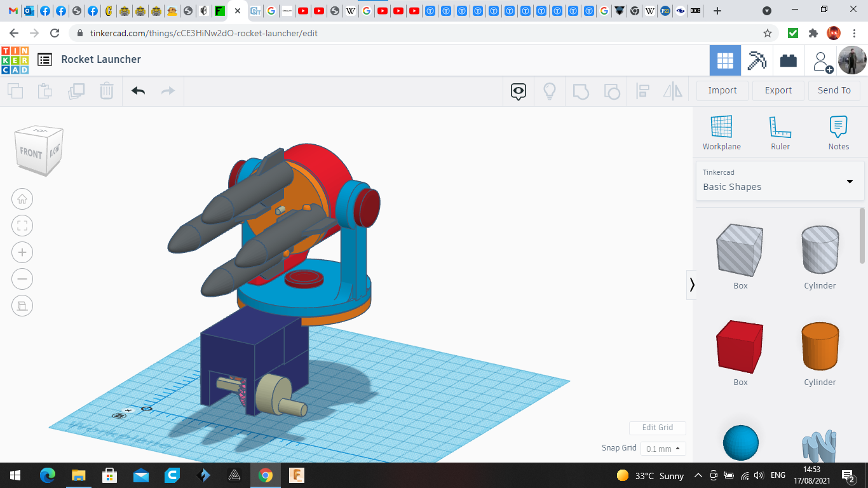The image size is (868, 488).
Task: Open the Tinkercad profile avatar menu
Action: point(852,60)
